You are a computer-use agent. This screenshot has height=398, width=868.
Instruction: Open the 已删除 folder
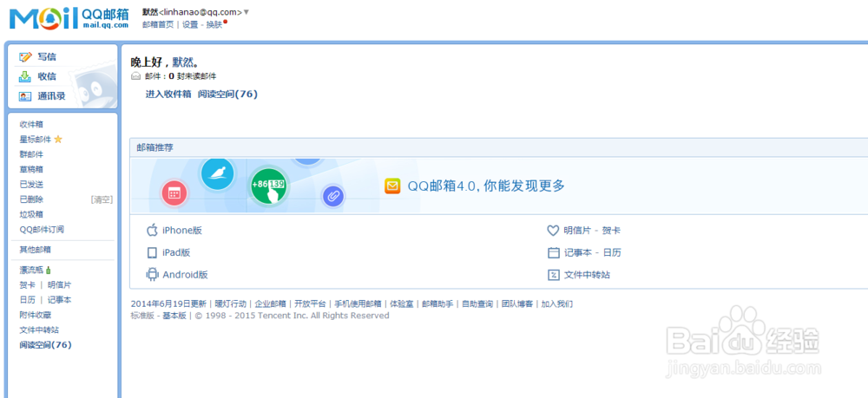[31, 199]
